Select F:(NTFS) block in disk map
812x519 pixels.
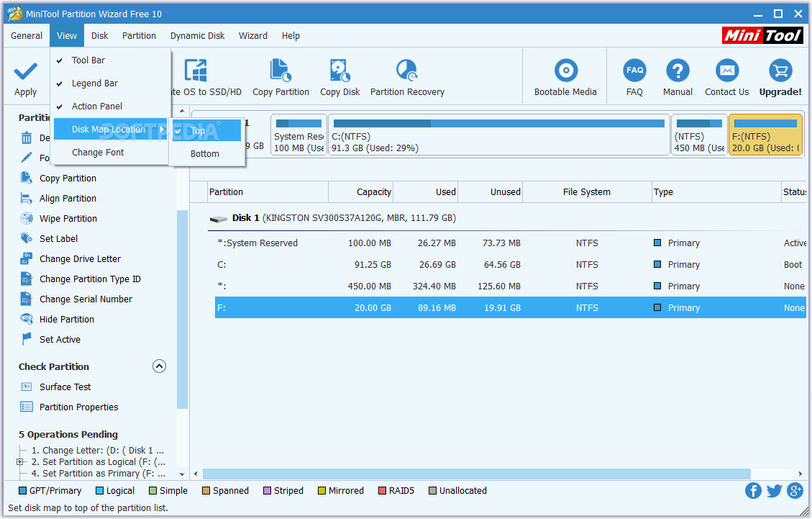(x=766, y=135)
